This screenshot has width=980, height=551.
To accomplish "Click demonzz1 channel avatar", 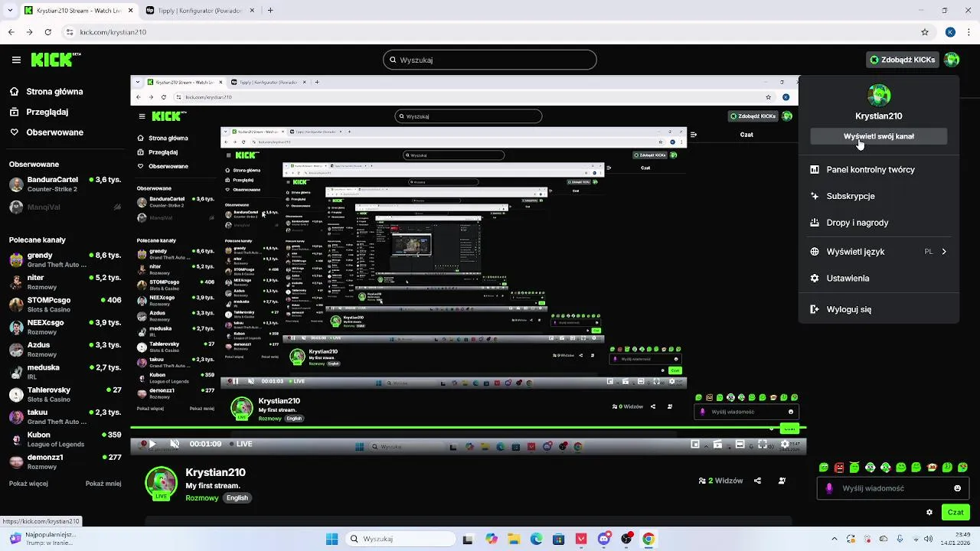I will coord(16,462).
